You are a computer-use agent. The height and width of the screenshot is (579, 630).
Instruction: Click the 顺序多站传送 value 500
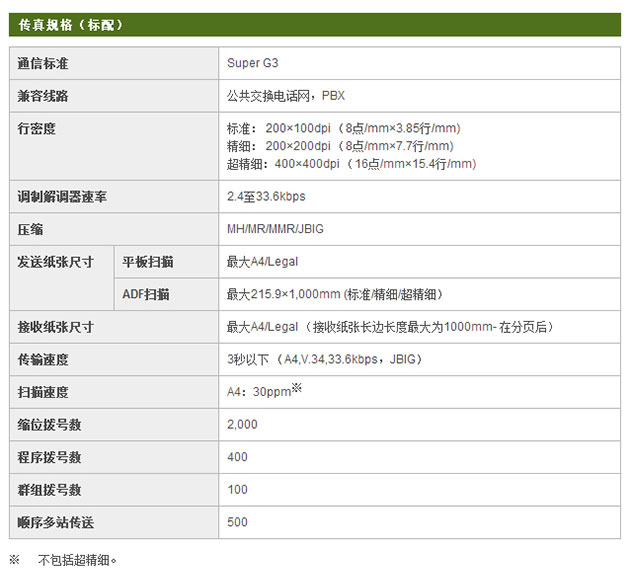(237, 522)
